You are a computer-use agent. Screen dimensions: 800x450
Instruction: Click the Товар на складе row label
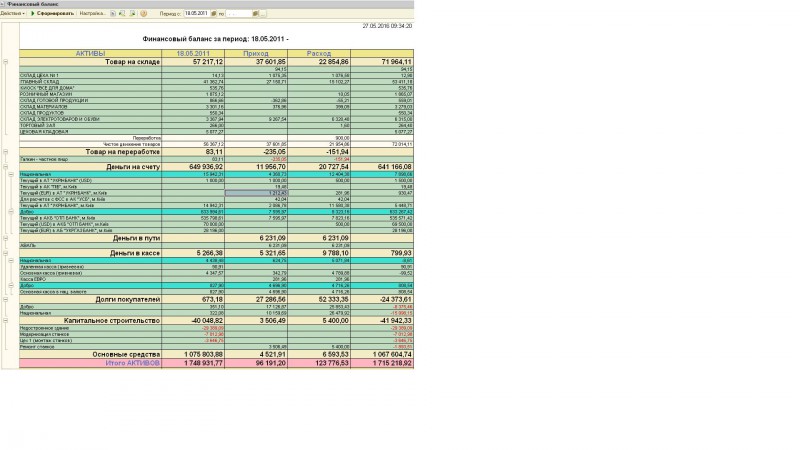pos(132,62)
